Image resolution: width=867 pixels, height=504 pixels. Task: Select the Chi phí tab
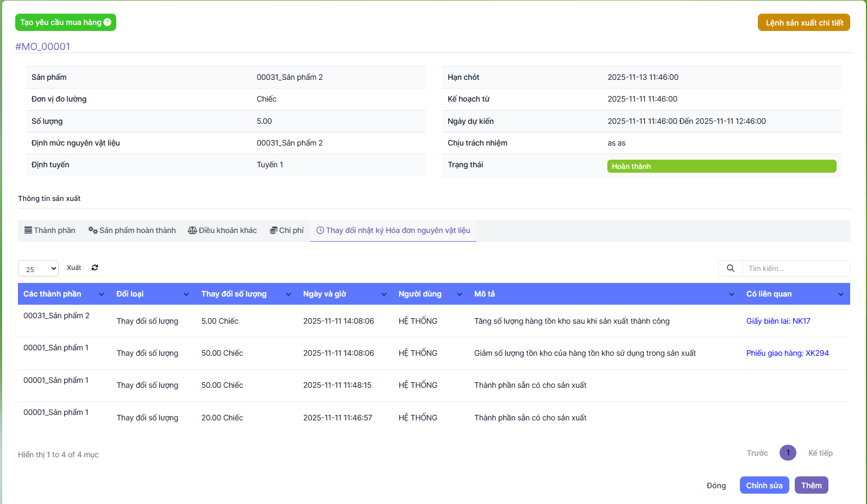tap(287, 230)
